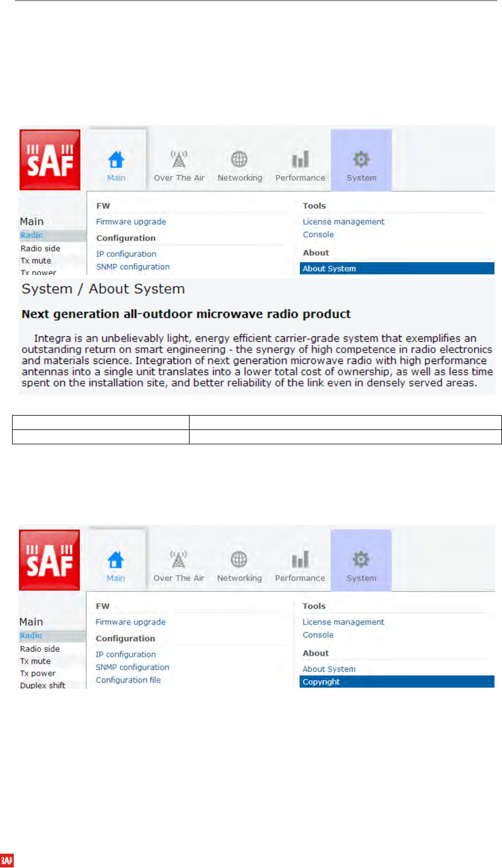Click the 'System / About System' page heading
502x868 pixels.
[x=103, y=289]
